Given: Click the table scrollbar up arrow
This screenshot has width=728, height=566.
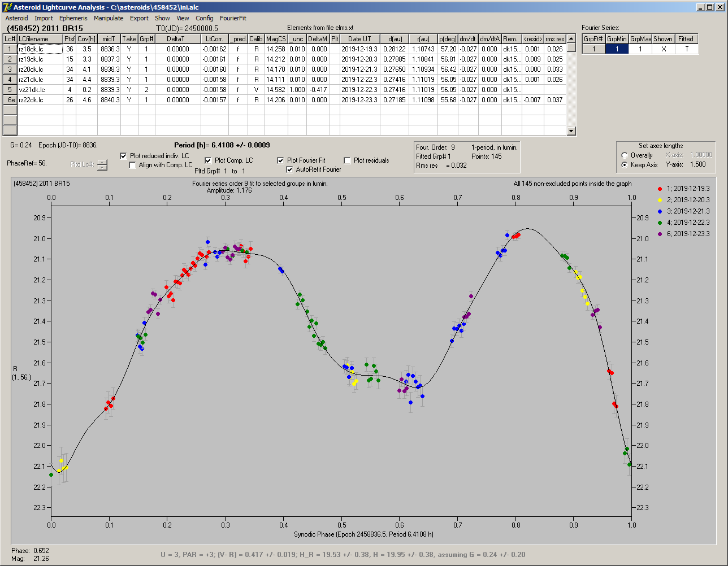Looking at the screenshot, I should pos(571,38).
